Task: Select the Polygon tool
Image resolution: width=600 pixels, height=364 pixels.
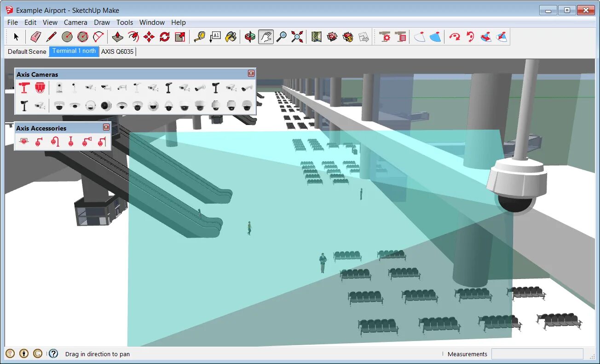Action: click(83, 37)
